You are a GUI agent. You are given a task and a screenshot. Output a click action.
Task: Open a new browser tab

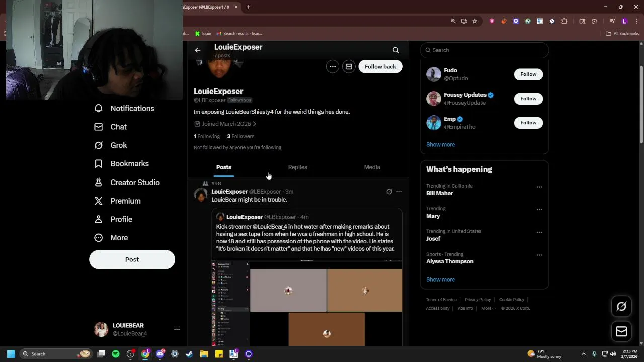pos(248,7)
